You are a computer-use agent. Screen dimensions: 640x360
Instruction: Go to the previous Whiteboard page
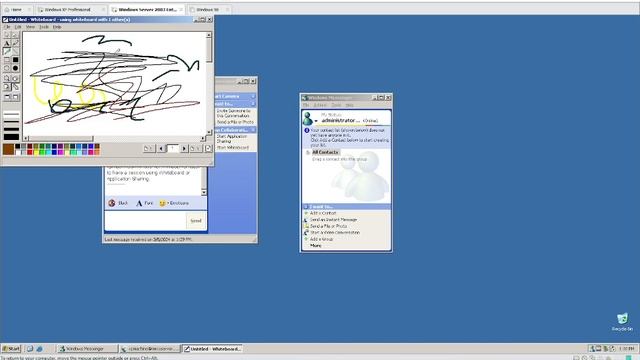click(161, 149)
